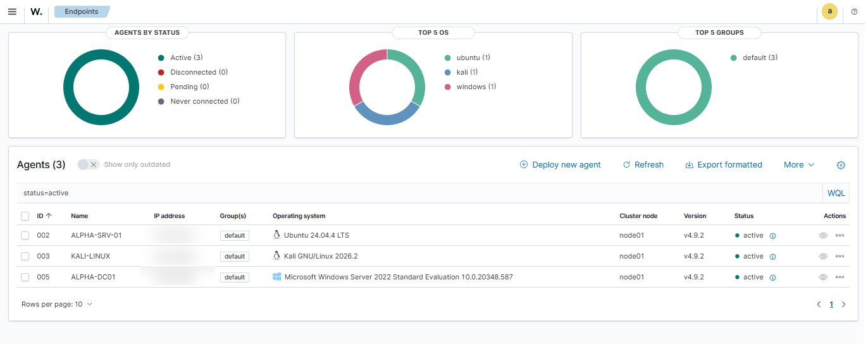Click default group badge for ALPHA-SRV-01
Screen dimensions: 868x354
point(235,235)
